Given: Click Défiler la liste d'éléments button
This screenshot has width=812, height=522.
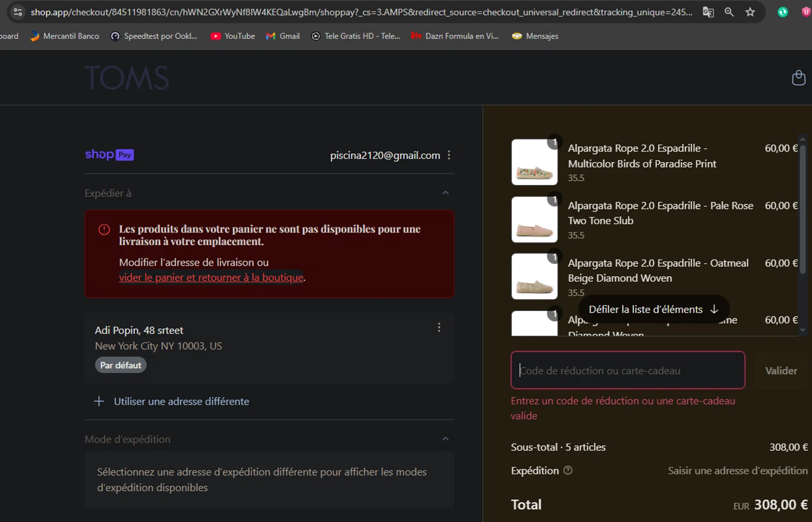Looking at the screenshot, I should pyautogui.click(x=654, y=309).
